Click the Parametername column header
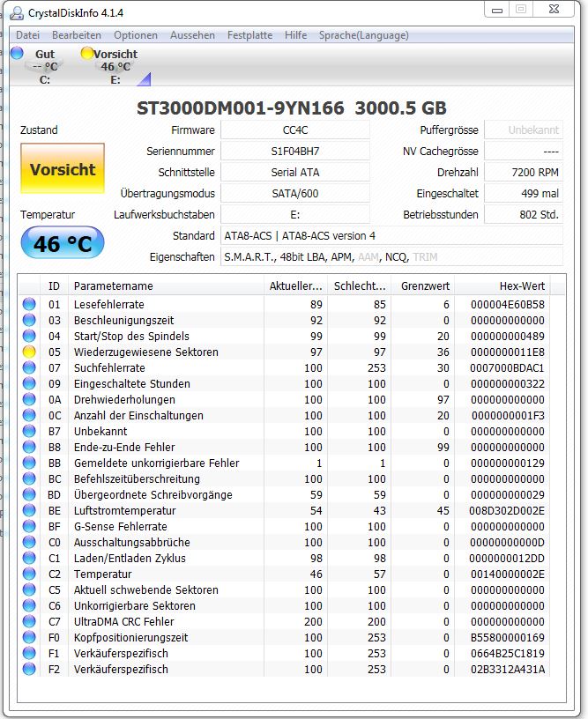Image resolution: width=588 pixels, height=719 pixels. 166,286
